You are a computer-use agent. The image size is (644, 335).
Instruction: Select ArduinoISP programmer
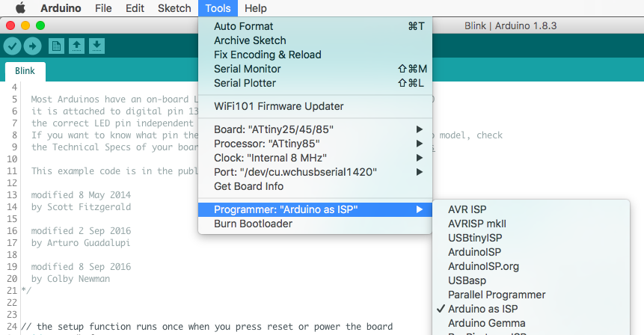point(531,252)
